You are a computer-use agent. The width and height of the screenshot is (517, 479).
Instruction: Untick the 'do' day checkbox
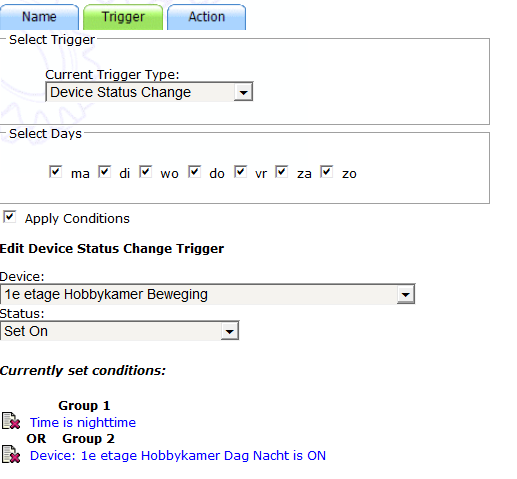click(x=194, y=172)
